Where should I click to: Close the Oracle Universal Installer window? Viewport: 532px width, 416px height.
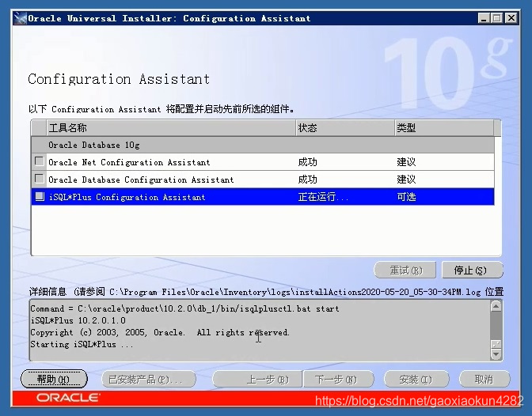point(511,18)
